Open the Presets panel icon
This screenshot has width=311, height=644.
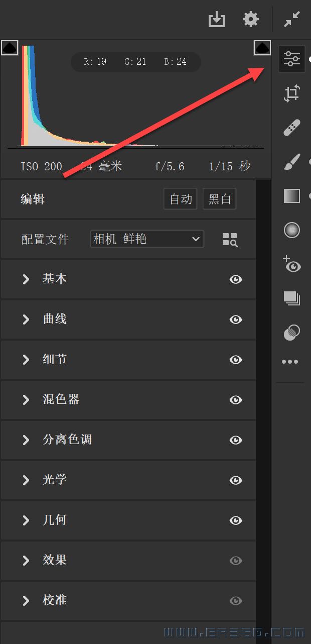291,332
